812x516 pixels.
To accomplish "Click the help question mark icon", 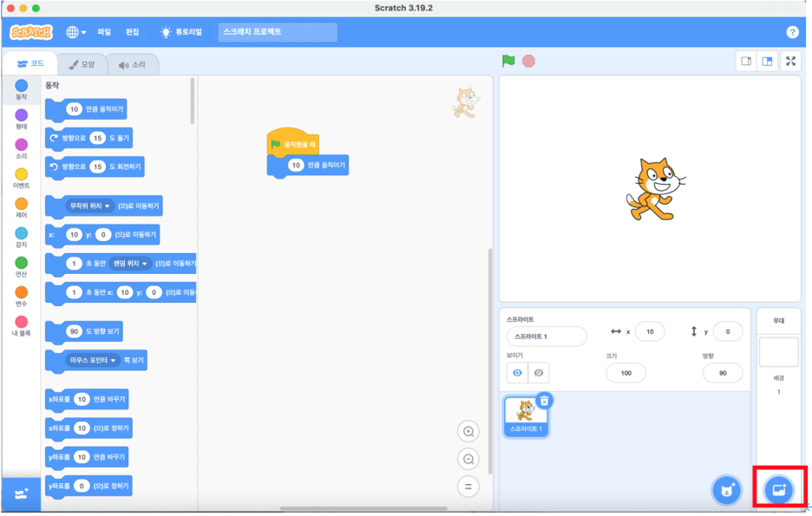I will 792,32.
